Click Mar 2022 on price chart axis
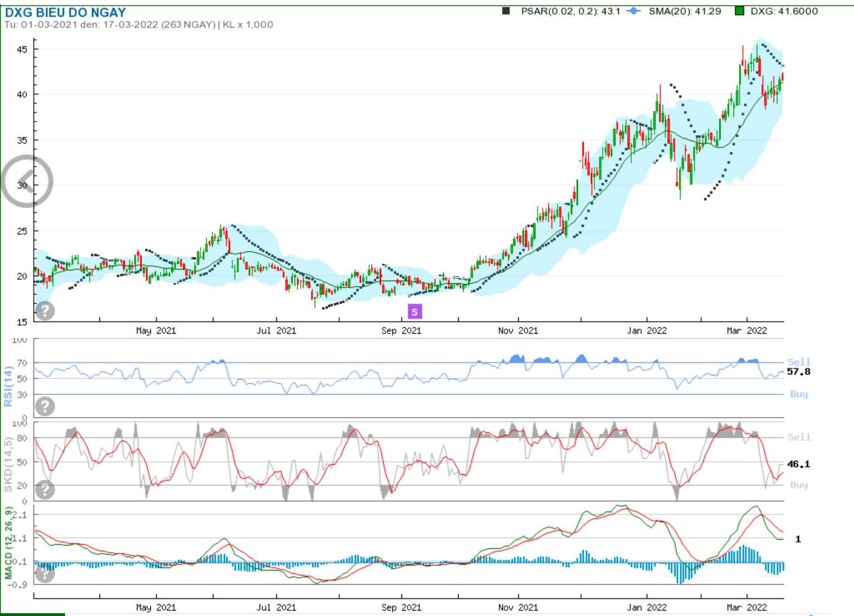This screenshot has height=616, width=854. point(747,330)
